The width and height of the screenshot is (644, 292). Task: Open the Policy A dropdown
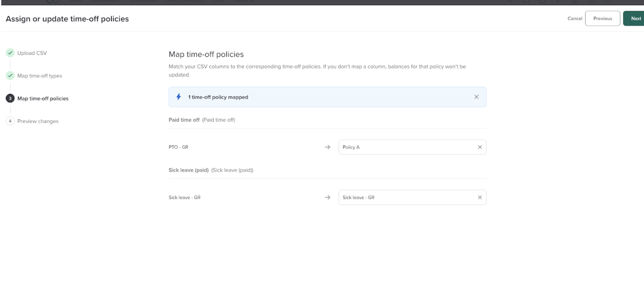[406, 147]
